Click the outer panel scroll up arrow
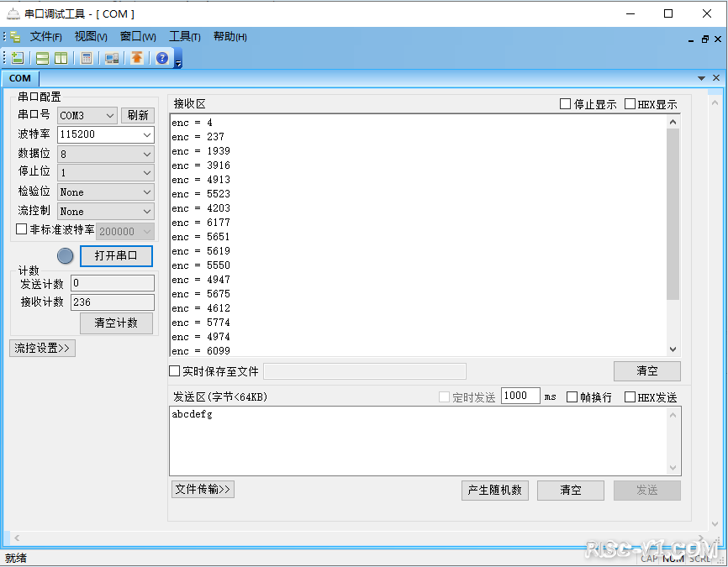This screenshot has width=728, height=567. (x=715, y=102)
